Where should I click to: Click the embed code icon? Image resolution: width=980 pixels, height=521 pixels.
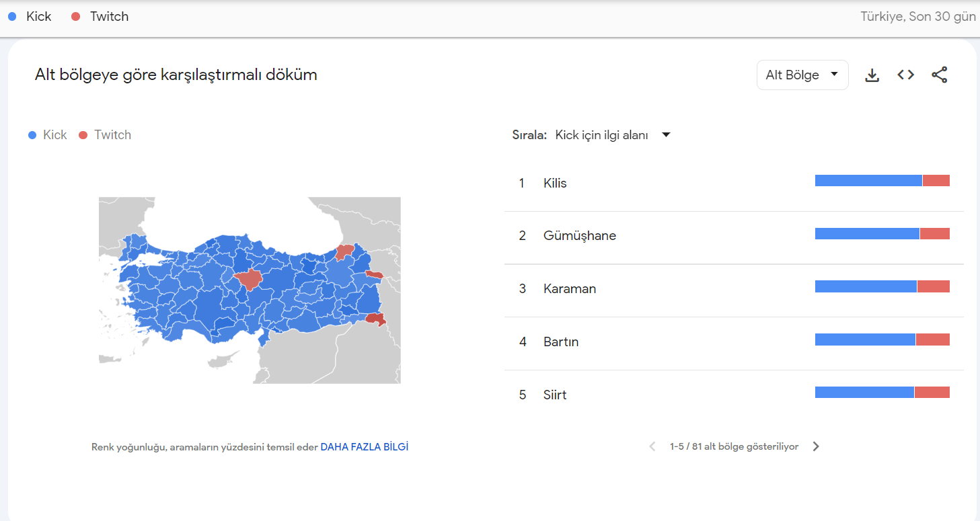point(905,75)
